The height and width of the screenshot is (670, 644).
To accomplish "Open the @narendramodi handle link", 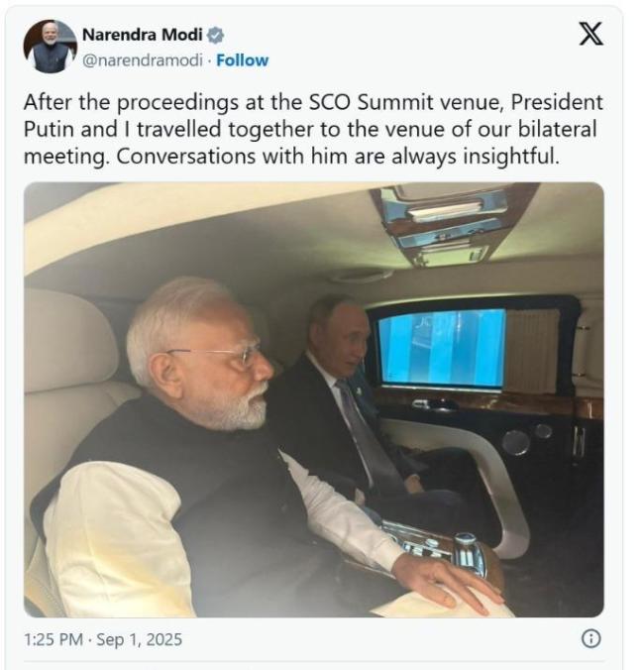I will [x=143, y=60].
